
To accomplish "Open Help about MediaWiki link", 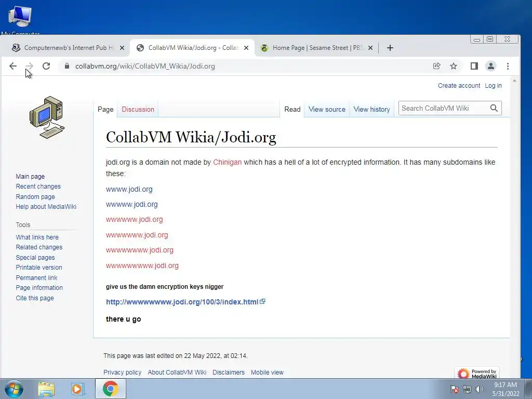I will [x=46, y=207].
